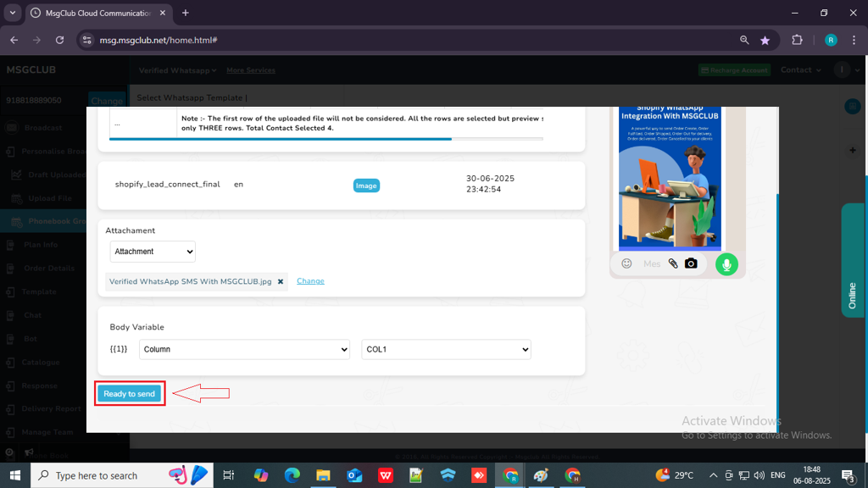Click the Change button beside the phone number
Screen dimensions: 868x488
click(107, 101)
